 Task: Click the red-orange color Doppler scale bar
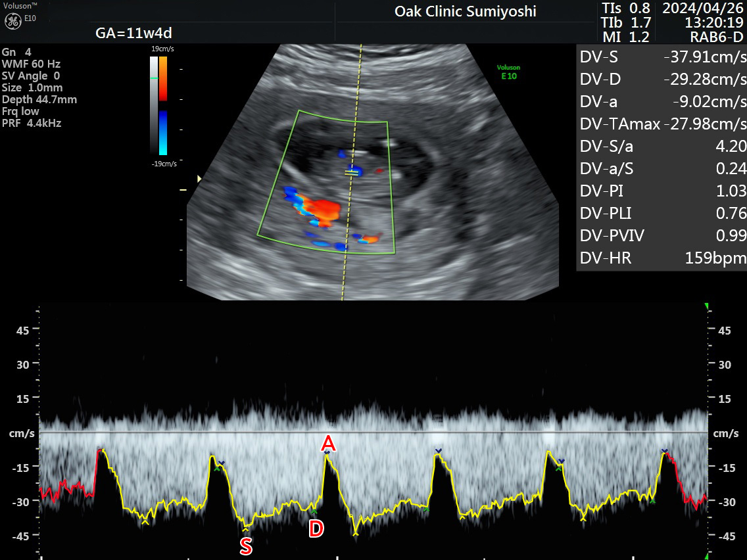click(162, 78)
